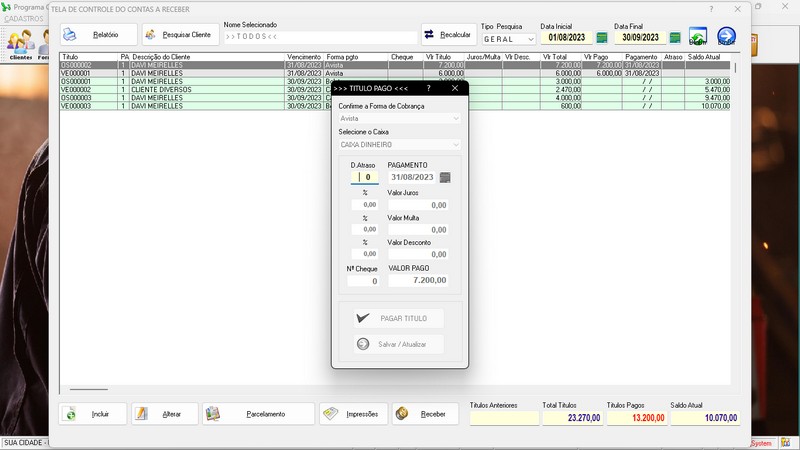This screenshot has width=800, height=450.
Task: Focus the D.Atraso days field
Action: (364, 177)
